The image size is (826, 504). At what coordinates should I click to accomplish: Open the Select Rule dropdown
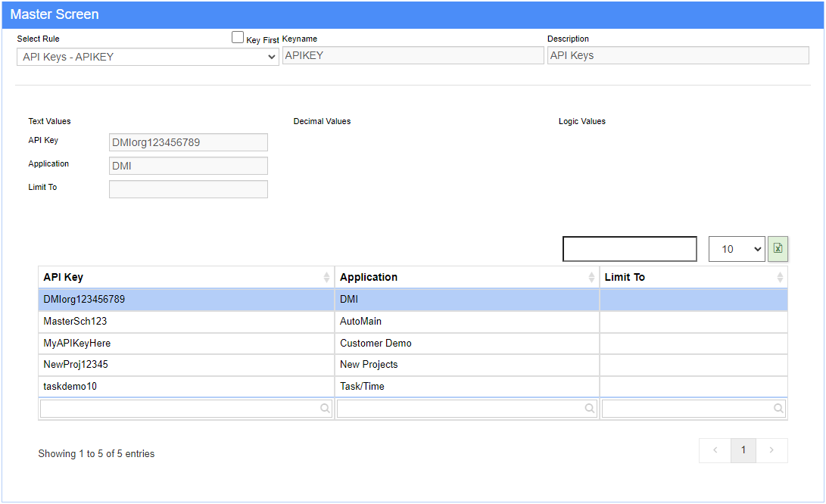148,57
